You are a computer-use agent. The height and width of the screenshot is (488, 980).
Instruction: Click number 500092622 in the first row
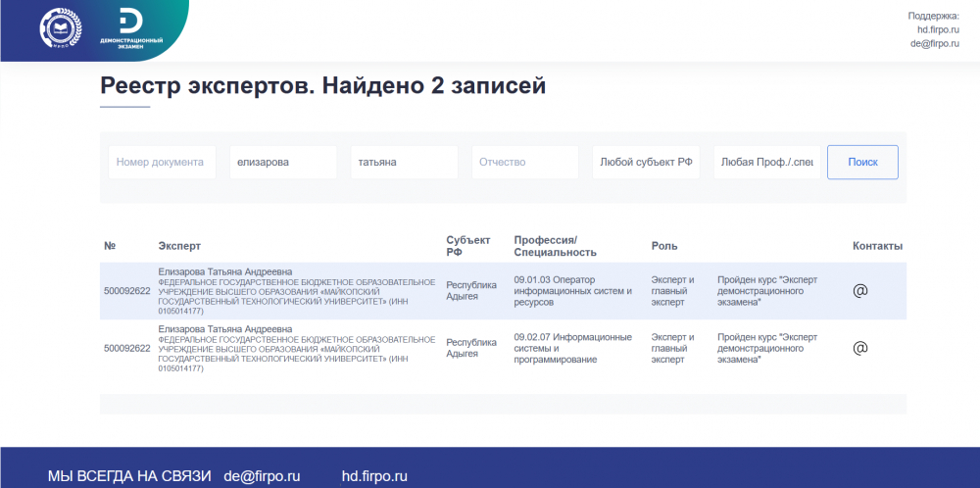pyautogui.click(x=126, y=291)
